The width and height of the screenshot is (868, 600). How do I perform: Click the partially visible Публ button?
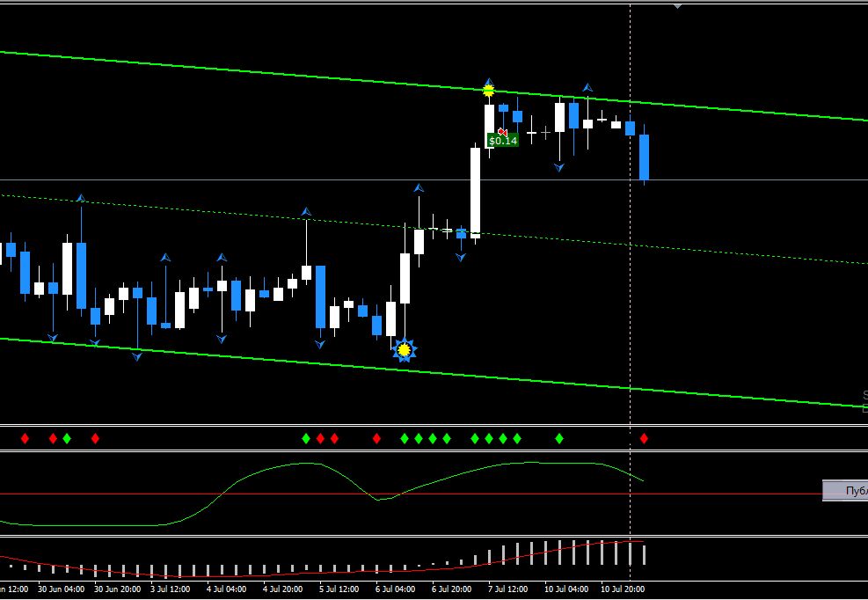845,491
